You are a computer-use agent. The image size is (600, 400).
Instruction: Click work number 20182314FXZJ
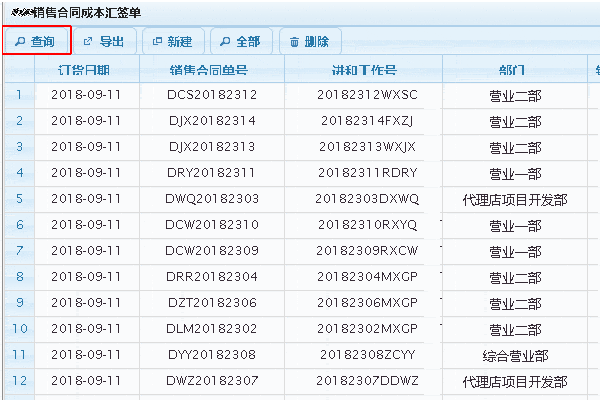[x=367, y=121]
